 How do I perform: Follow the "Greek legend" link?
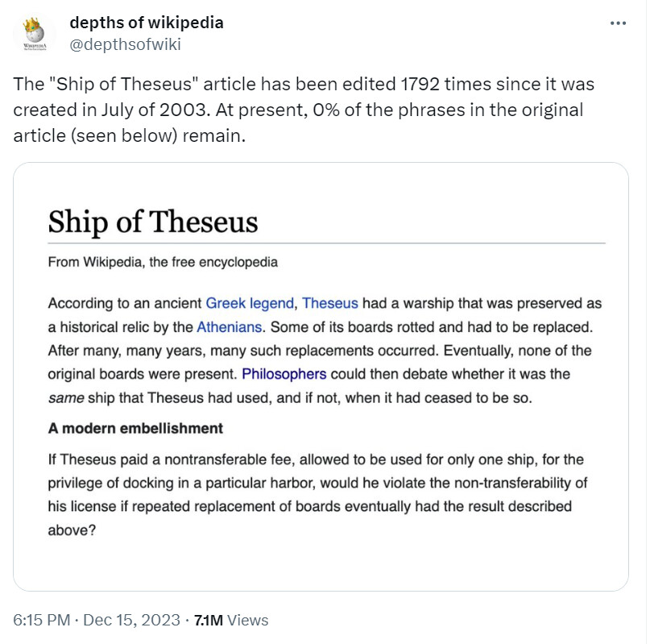tap(251, 304)
